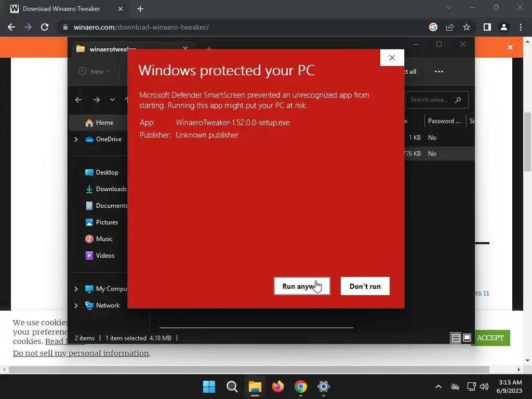The width and height of the screenshot is (532, 399).
Task: Click the File Explorer search box
Action: point(436,100)
